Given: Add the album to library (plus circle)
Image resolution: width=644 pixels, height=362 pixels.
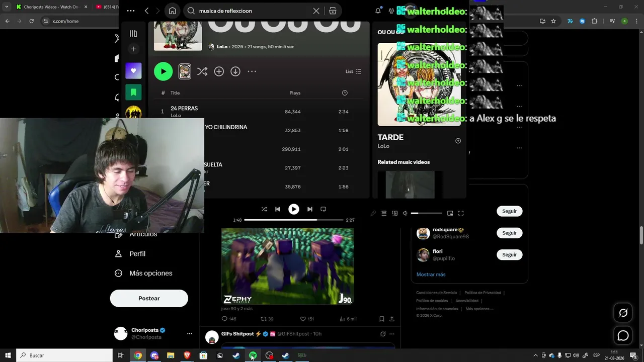Looking at the screenshot, I should pos(219,71).
